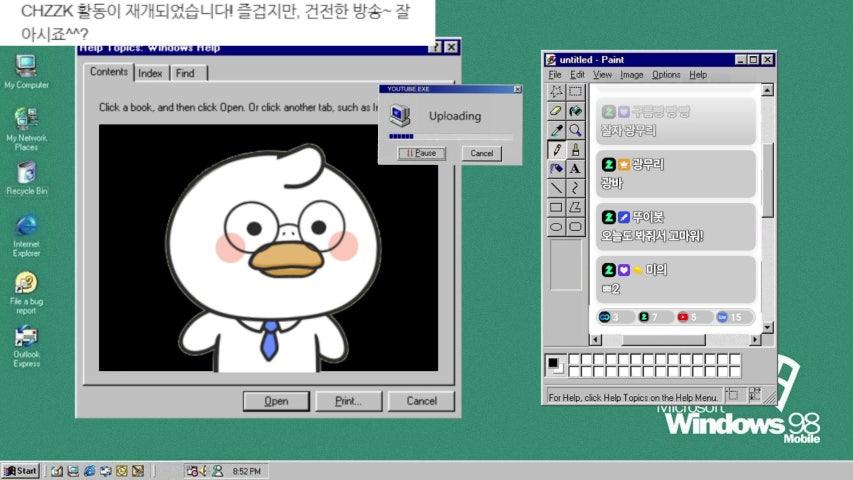Choose the Ellipse shape tool
Image resolution: width=853 pixels, height=480 pixels.
coord(556,227)
